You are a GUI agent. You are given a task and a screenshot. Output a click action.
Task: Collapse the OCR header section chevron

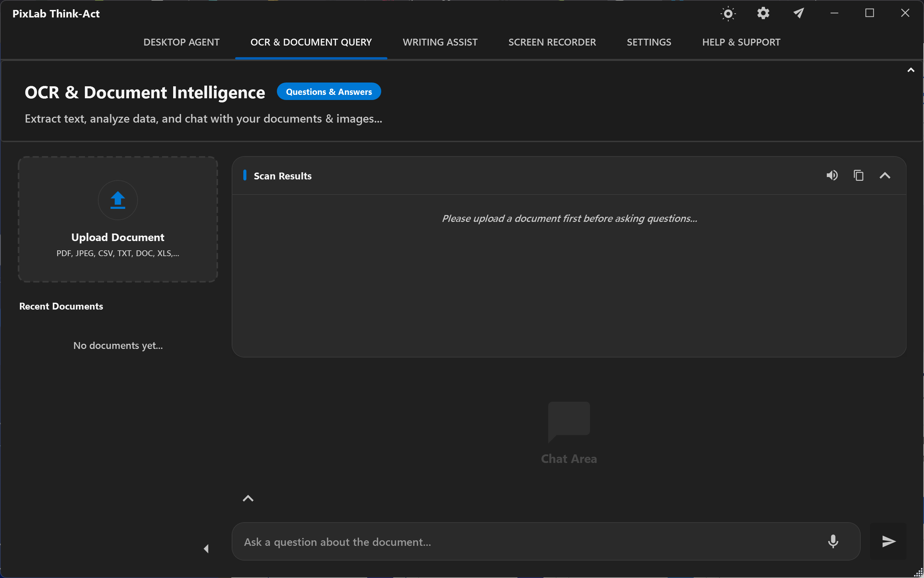pyautogui.click(x=911, y=70)
